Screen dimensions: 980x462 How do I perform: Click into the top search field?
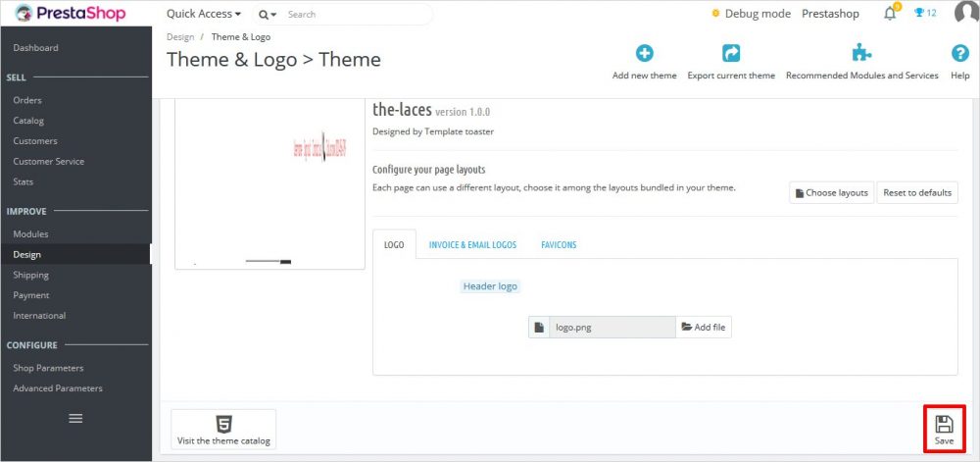pos(355,15)
